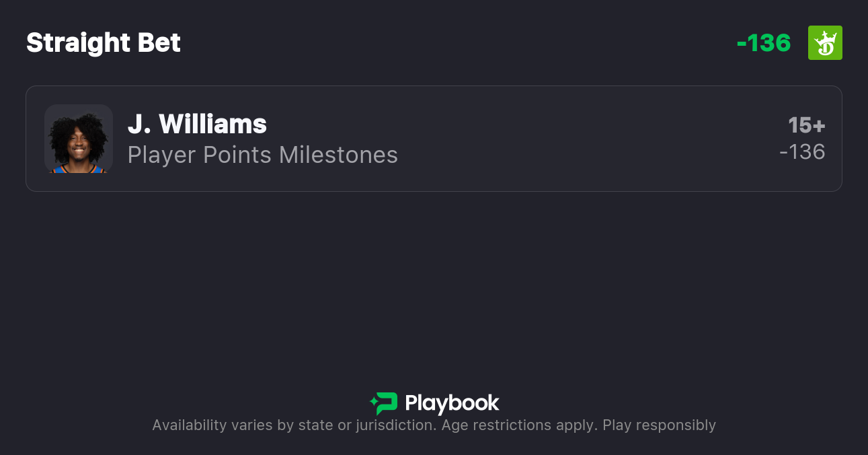Click the DraftKings sportsbook logo

click(x=825, y=43)
